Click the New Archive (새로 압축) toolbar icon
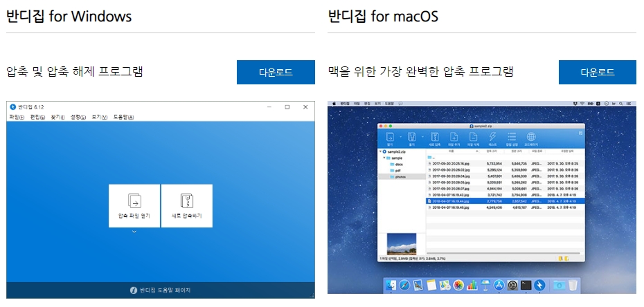Screen dimensions: 644x307 click(x=435, y=137)
